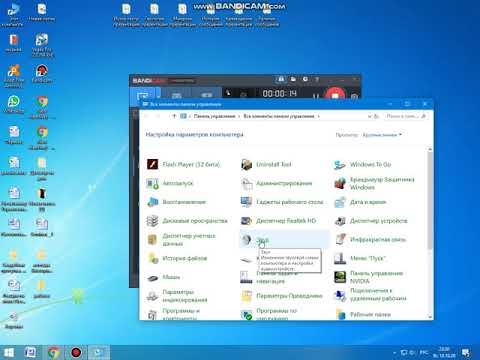Stop Bandicam recording with red button
The width and height of the screenshot is (480, 360).
tap(335, 94)
